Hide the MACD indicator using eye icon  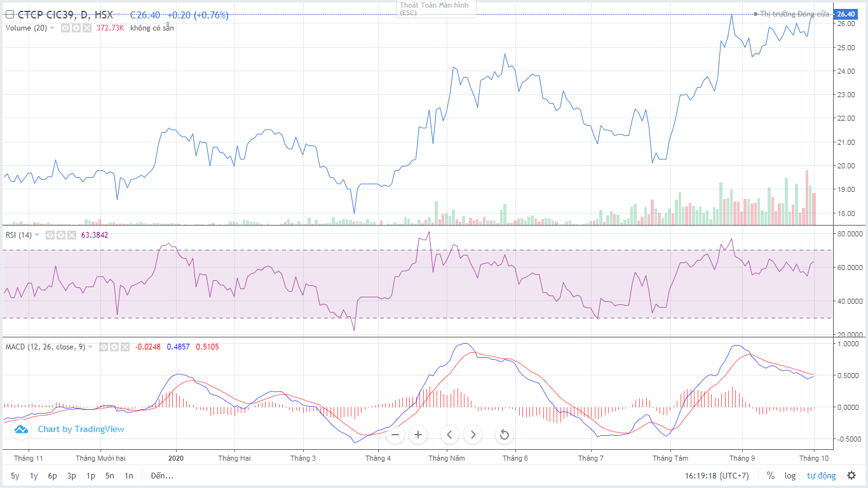[x=104, y=347]
